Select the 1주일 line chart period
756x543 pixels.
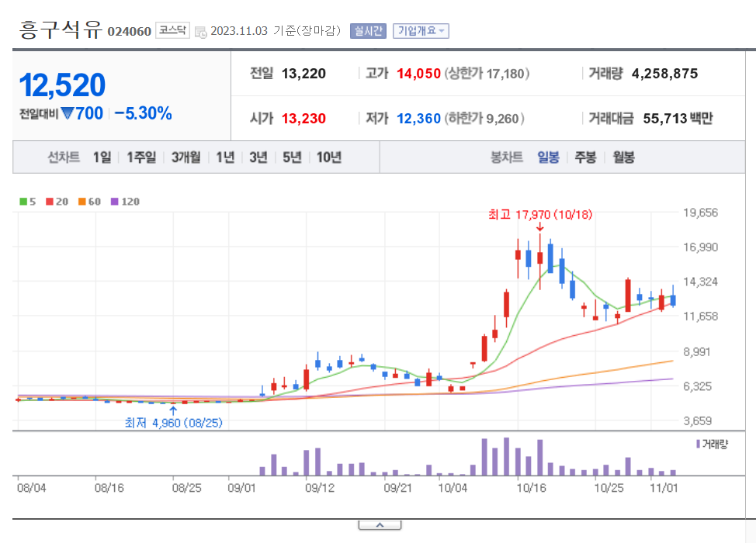tap(141, 157)
